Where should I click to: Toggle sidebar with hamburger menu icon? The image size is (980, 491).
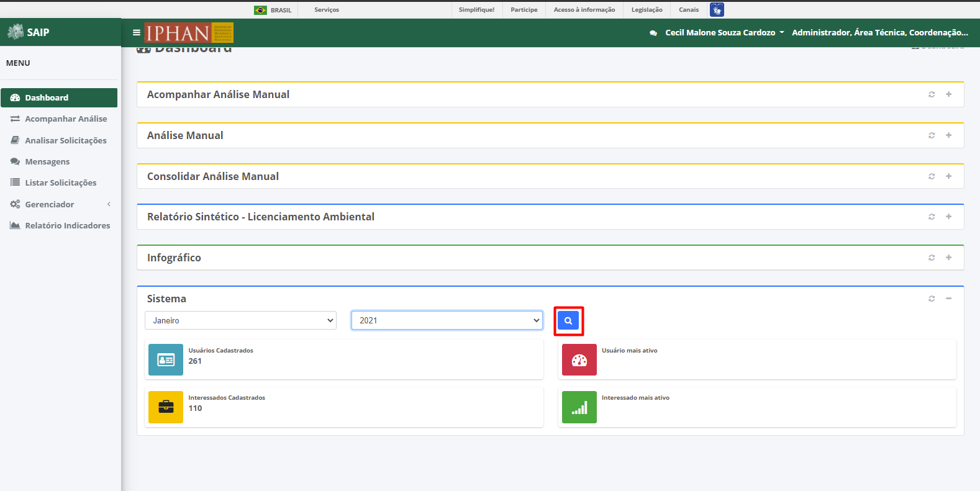tap(137, 33)
